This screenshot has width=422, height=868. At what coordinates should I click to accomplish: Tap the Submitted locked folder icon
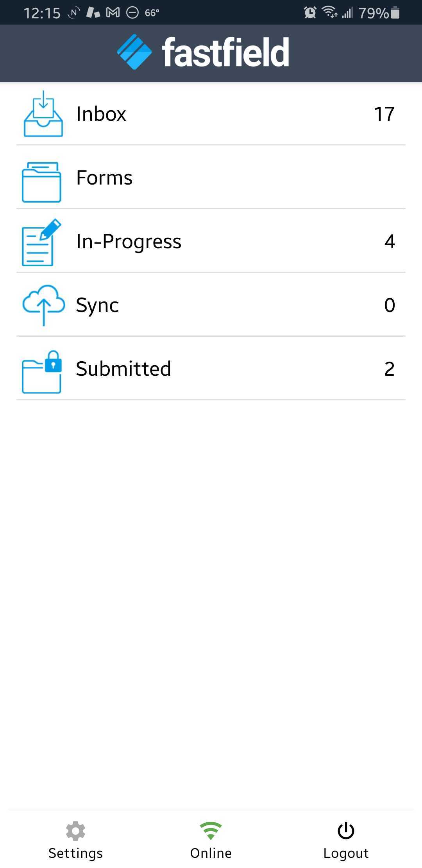(41, 372)
